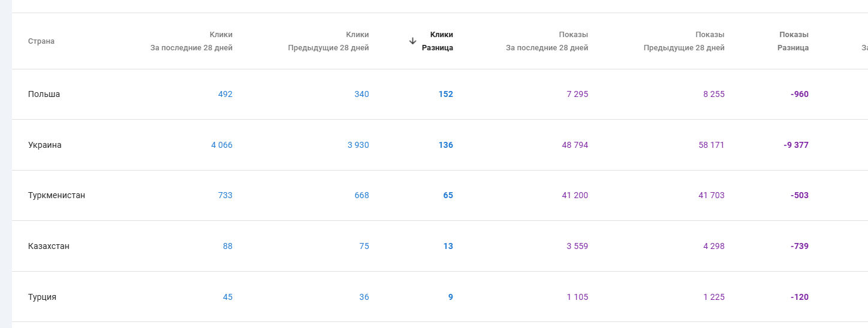The height and width of the screenshot is (328, 868).
Task: Click the Клики Разница column header
Action: 438,41
